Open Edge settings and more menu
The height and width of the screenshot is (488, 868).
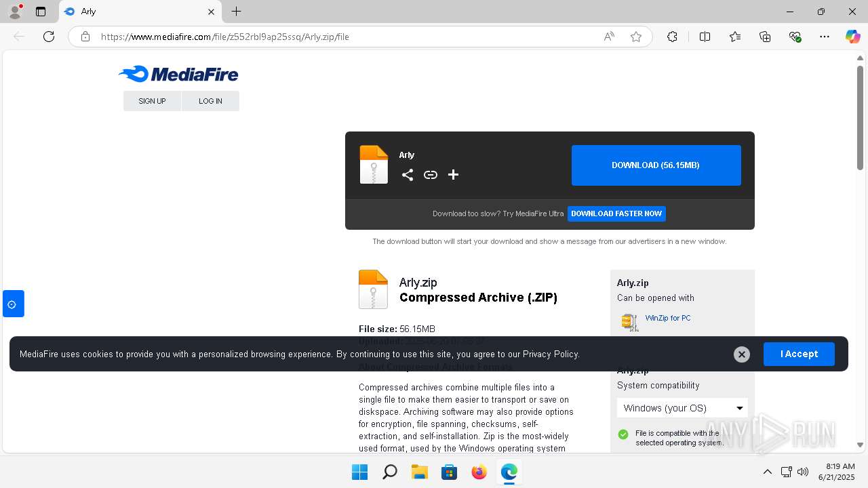[x=825, y=37]
